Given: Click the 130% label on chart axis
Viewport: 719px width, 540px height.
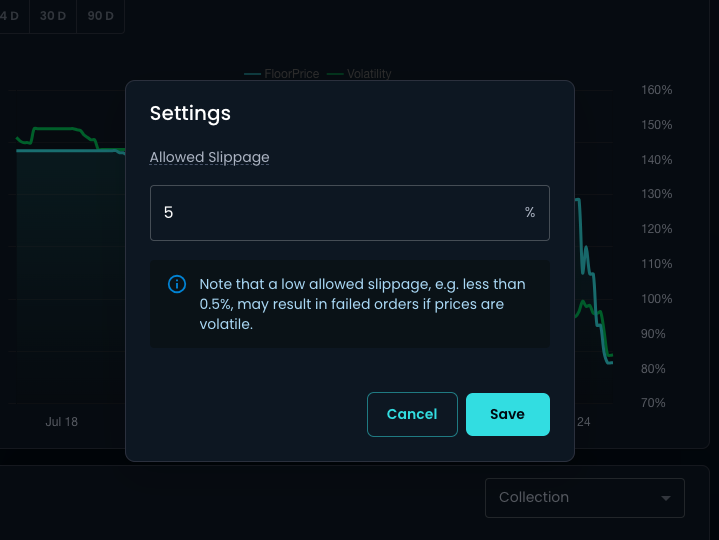Looking at the screenshot, I should (x=656, y=194).
